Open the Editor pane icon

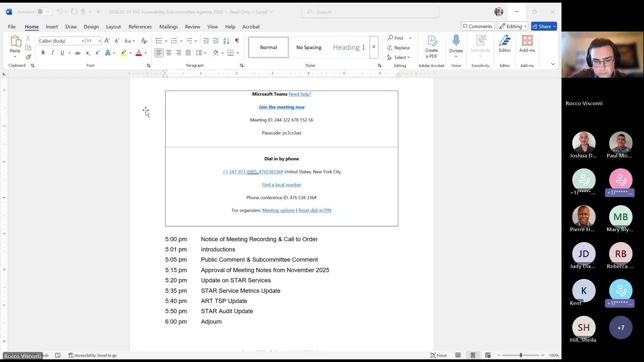tap(505, 41)
